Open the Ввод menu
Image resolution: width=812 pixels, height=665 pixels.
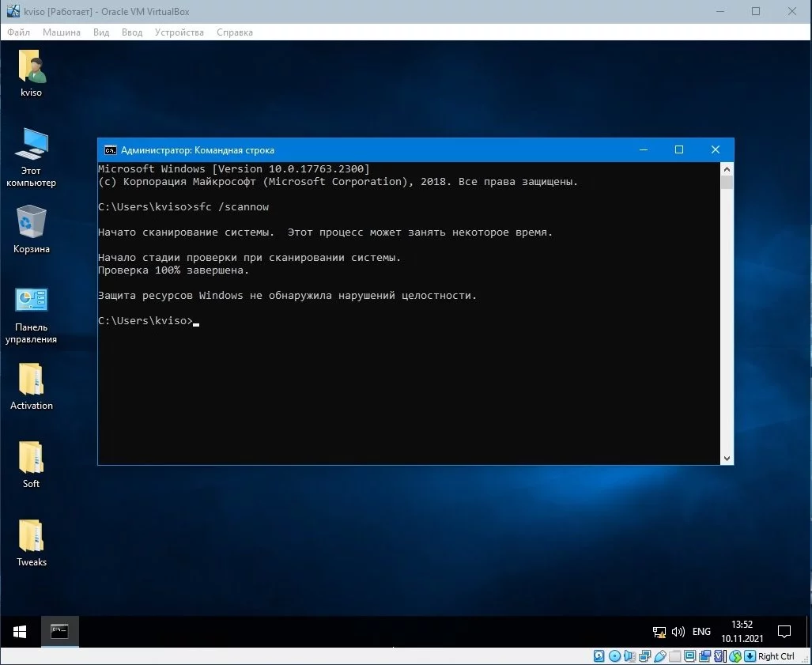point(132,32)
